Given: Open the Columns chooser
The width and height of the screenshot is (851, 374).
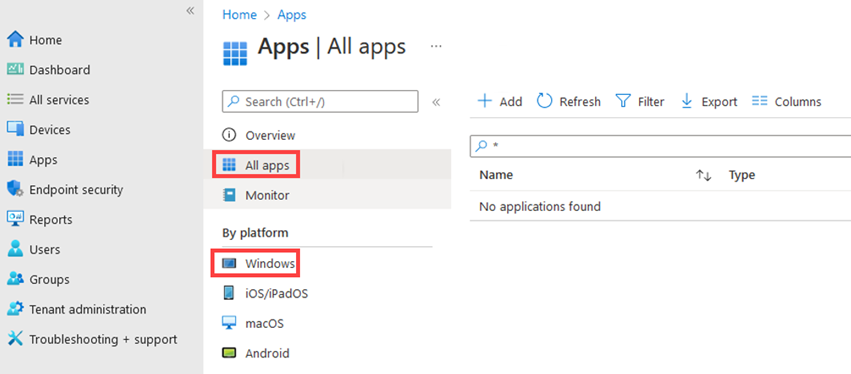Looking at the screenshot, I should click(786, 102).
